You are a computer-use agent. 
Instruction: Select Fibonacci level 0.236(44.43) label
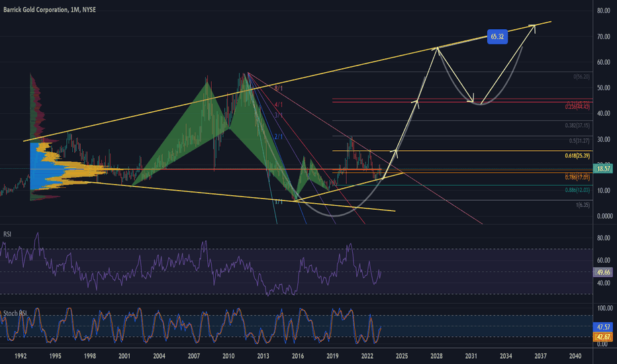click(x=577, y=107)
